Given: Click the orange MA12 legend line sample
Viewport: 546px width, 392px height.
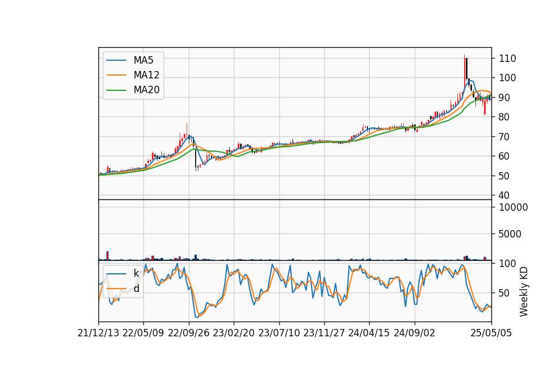Looking at the screenshot, I should (116, 75).
